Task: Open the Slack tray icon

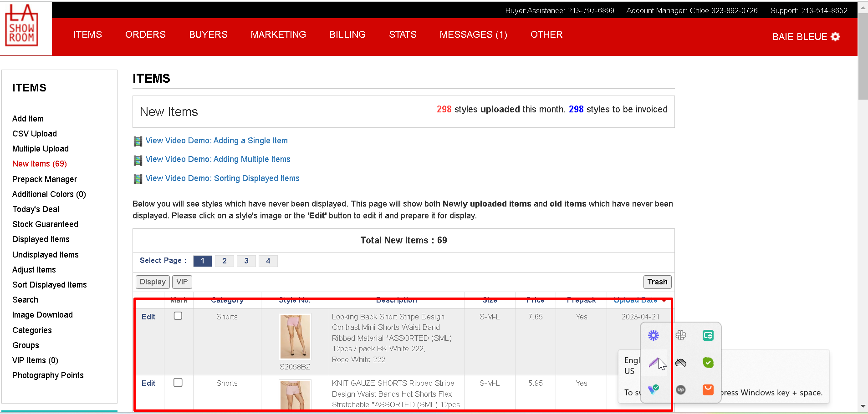Action: (x=681, y=336)
